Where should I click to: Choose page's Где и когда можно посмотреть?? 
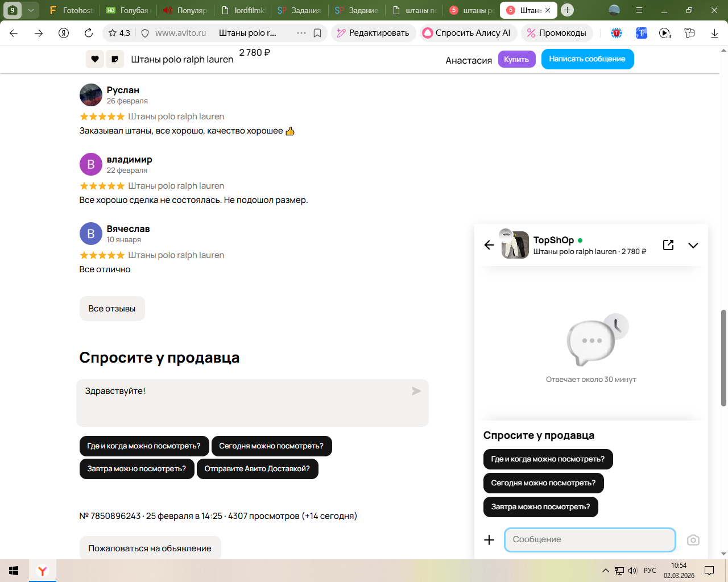(144, 446)
